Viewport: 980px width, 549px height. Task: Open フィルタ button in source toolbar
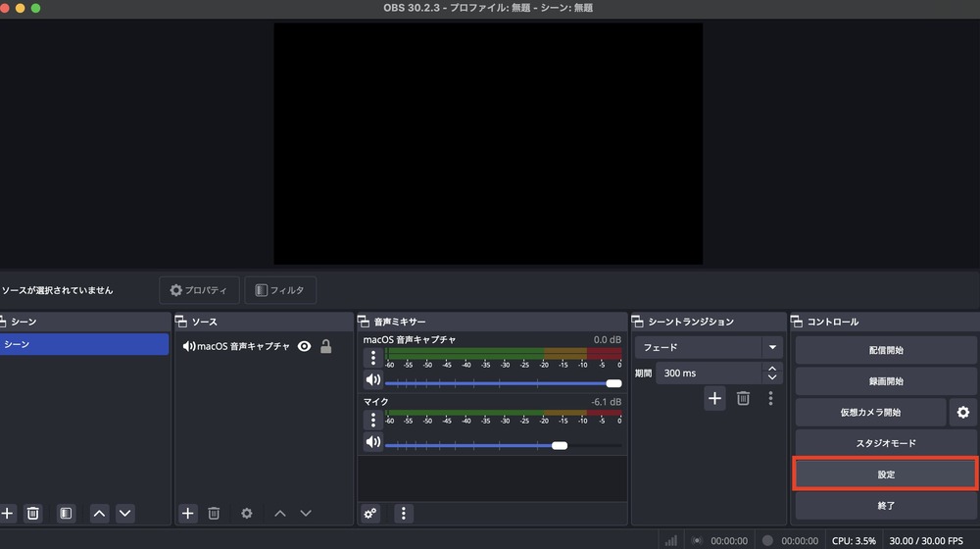click(280, 290)
